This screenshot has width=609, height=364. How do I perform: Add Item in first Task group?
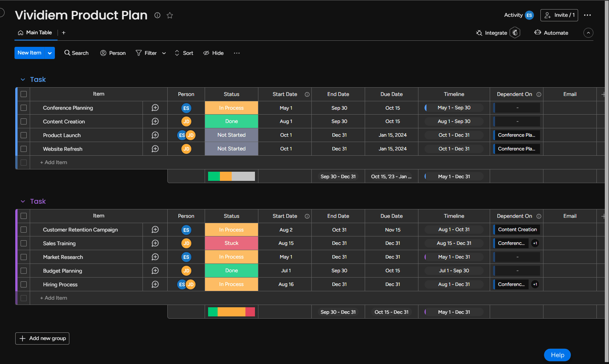pyautogui.click(x=54, y=163)
